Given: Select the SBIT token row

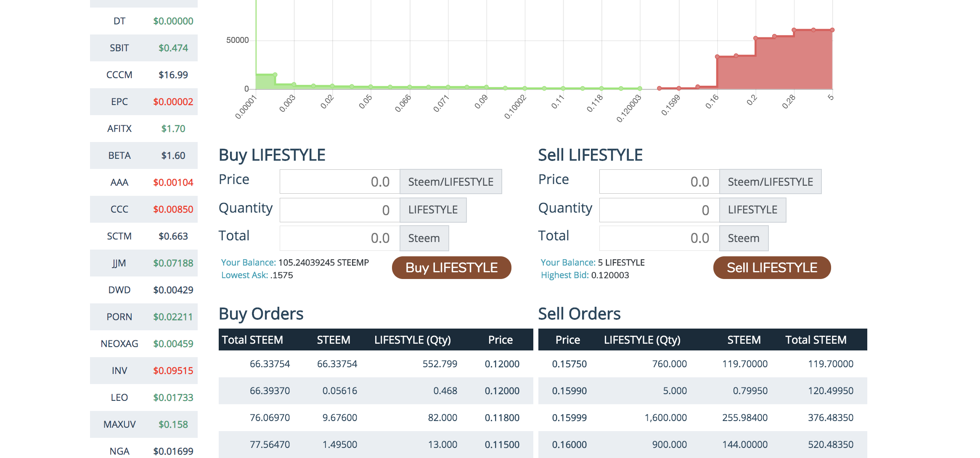Looking at the screenshot, I should point(144,48).
